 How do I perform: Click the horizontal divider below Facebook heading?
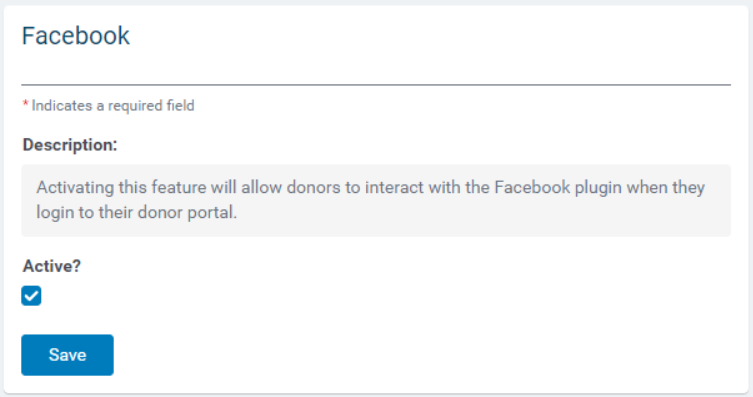376,85
